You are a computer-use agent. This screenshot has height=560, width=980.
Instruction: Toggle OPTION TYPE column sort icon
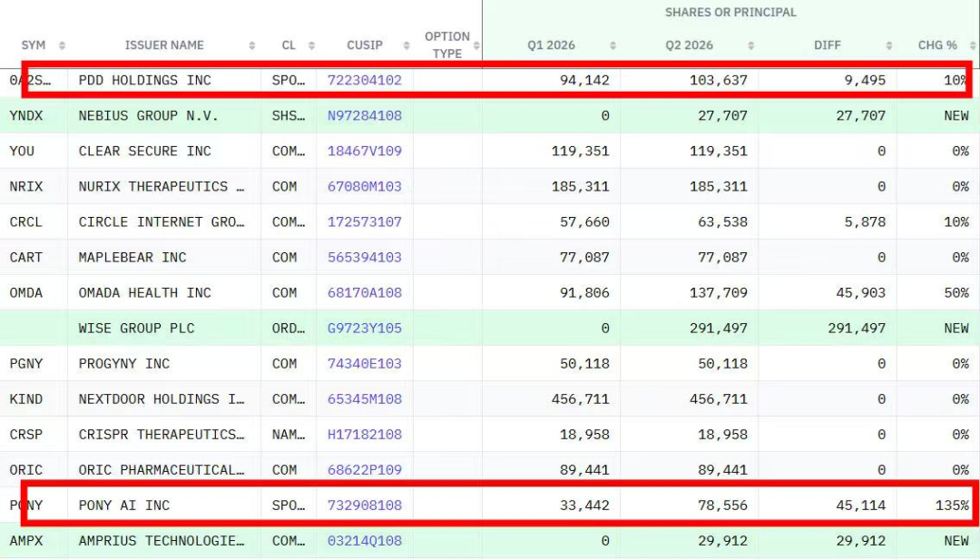click(x=476, y=45)
